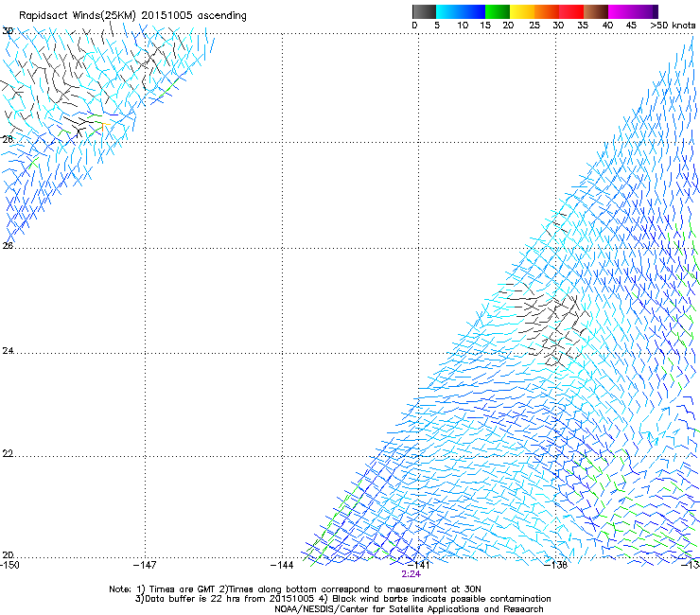Click the red 30-35 knots legend segment

[x=571, y=11]
